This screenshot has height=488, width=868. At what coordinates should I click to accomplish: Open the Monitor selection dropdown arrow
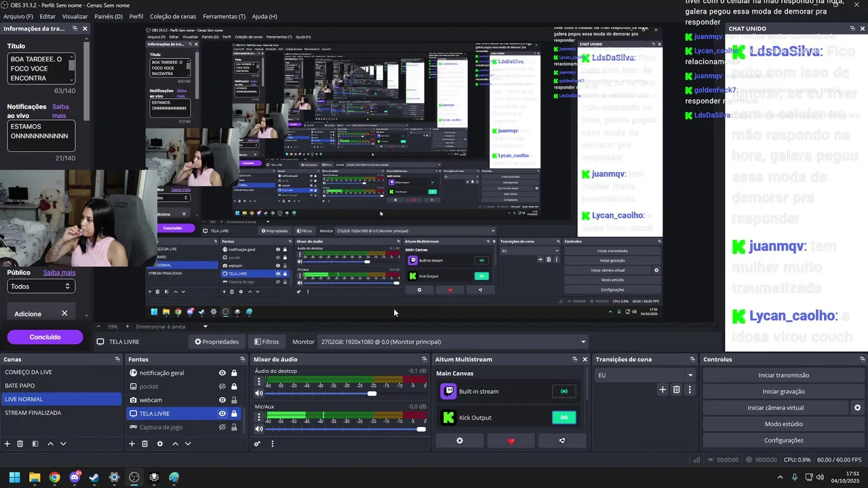[x=583, y=342]
